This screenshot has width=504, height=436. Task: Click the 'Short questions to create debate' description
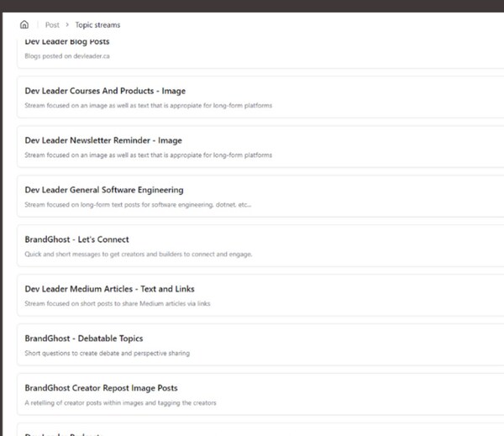pyautogui.click(x=108, y=353)
